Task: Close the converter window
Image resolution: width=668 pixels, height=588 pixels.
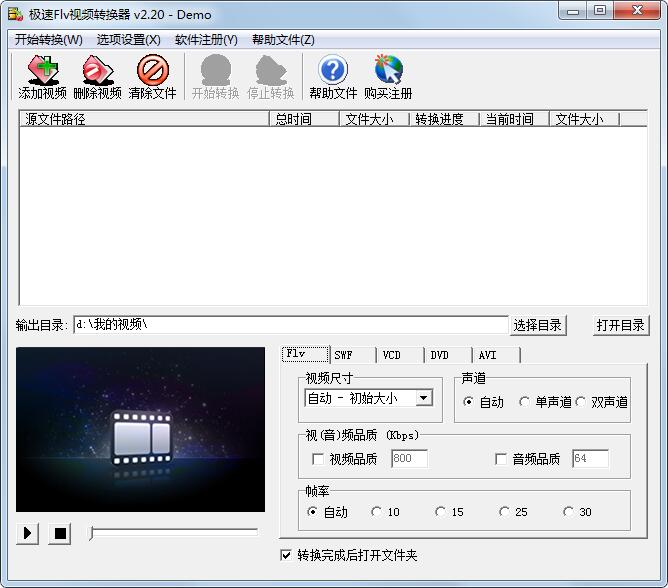Action: pyautogui.click(x=637, y=11)
